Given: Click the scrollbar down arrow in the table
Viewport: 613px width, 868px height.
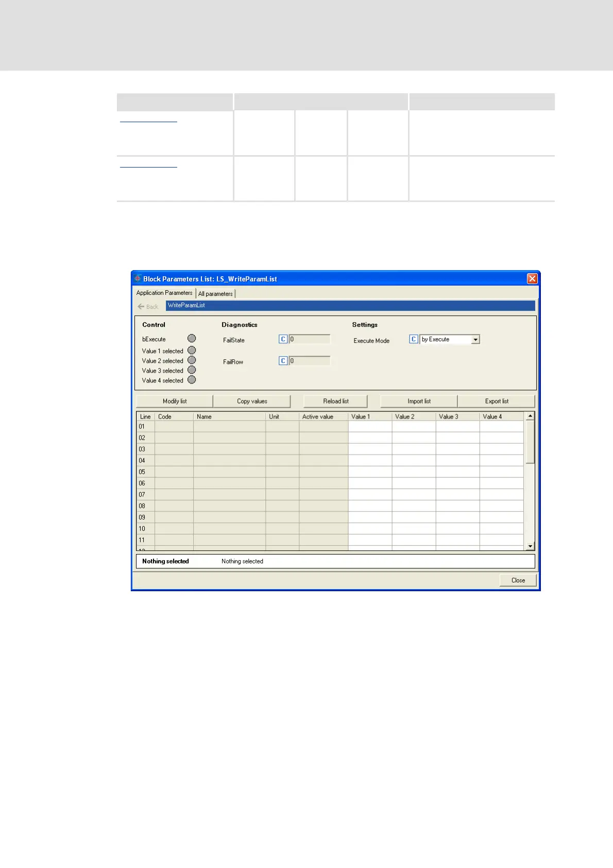Looking at the screenshot, I should pos(530,546).
